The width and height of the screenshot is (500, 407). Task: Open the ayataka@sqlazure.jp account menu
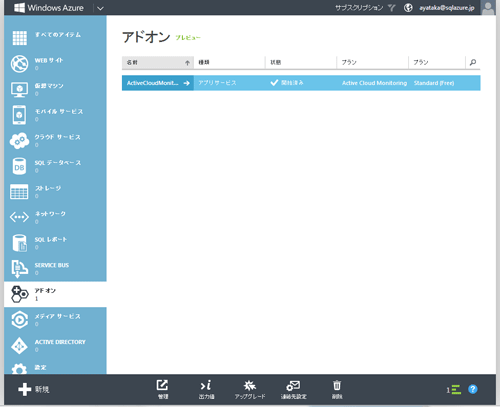point(447,8)
